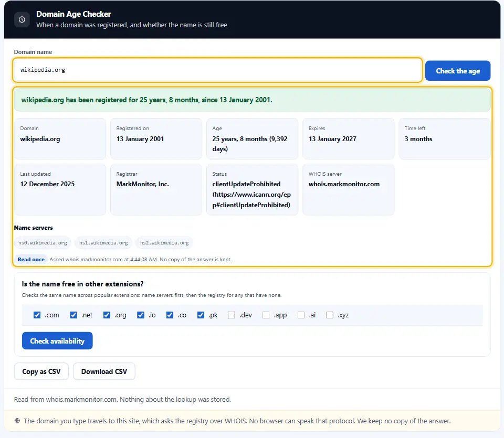
Task: Click the Check the age button
Action: [458, 71]
